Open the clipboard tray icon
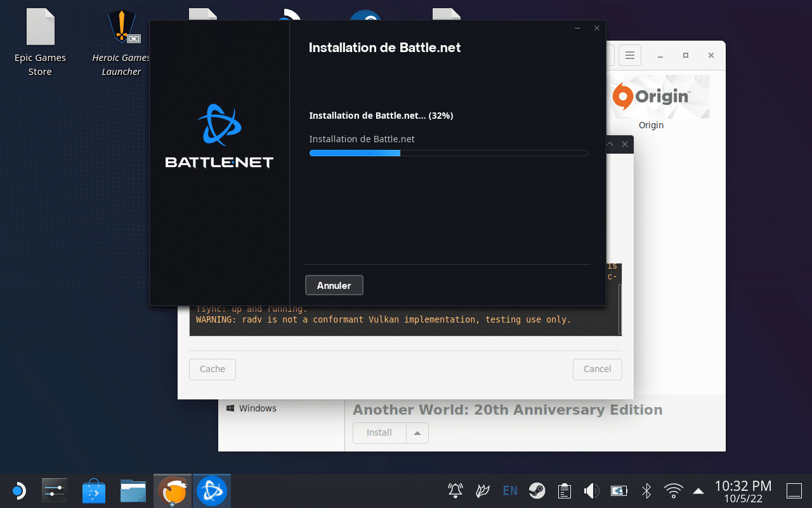 [564, 490]
